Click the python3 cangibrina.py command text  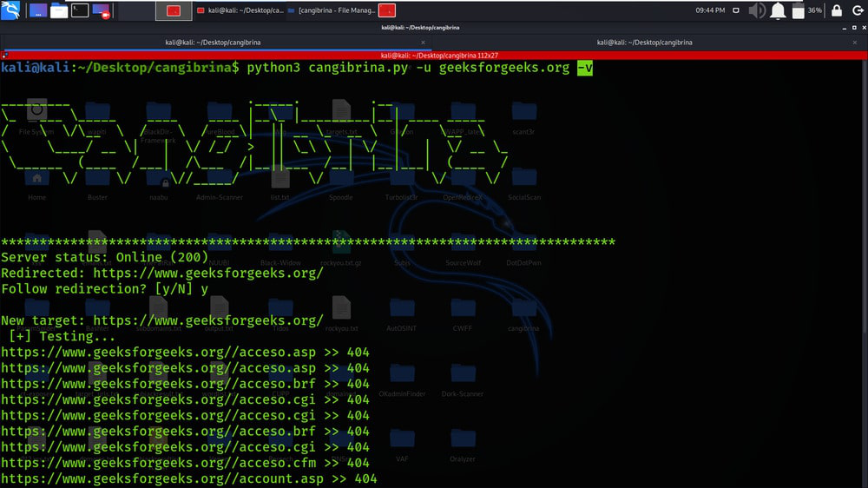(327, 68)
